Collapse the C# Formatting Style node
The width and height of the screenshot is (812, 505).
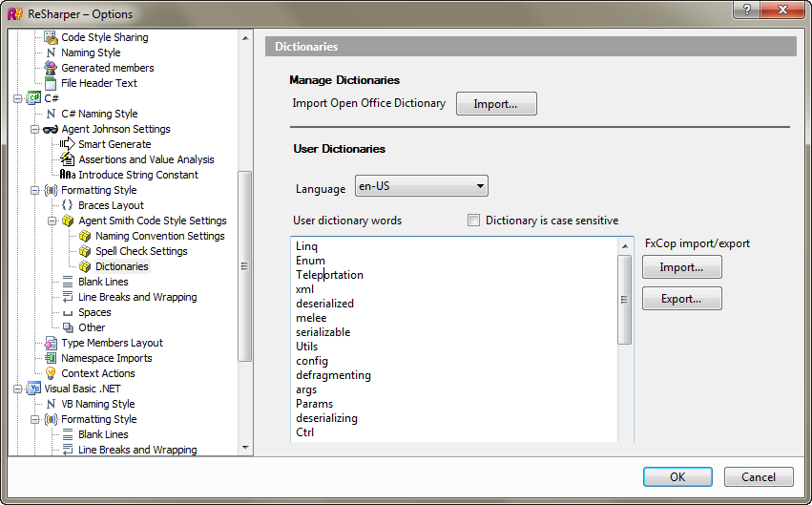[x=34, y=190]
